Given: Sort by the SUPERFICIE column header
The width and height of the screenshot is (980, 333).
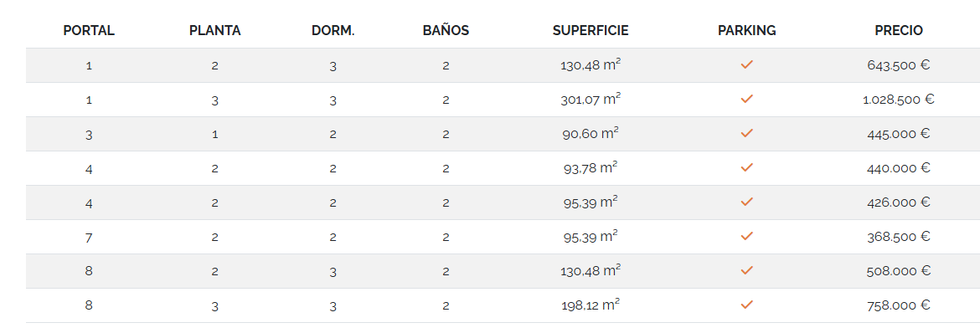Looking at the screenshot, I should point(591,31).
